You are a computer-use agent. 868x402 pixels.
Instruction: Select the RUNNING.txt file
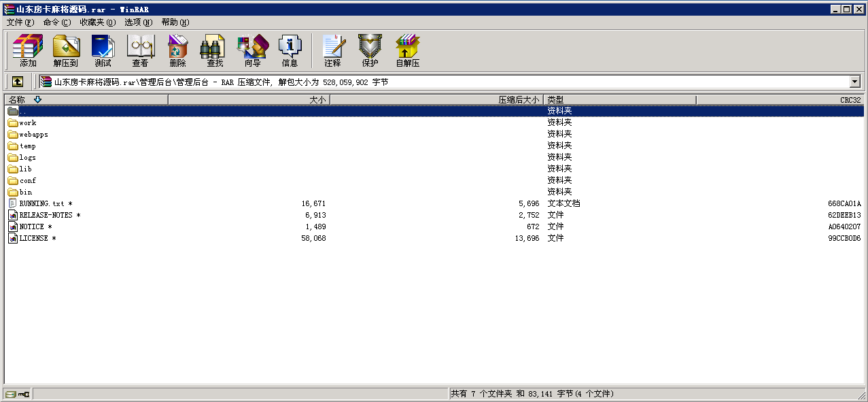41,203
